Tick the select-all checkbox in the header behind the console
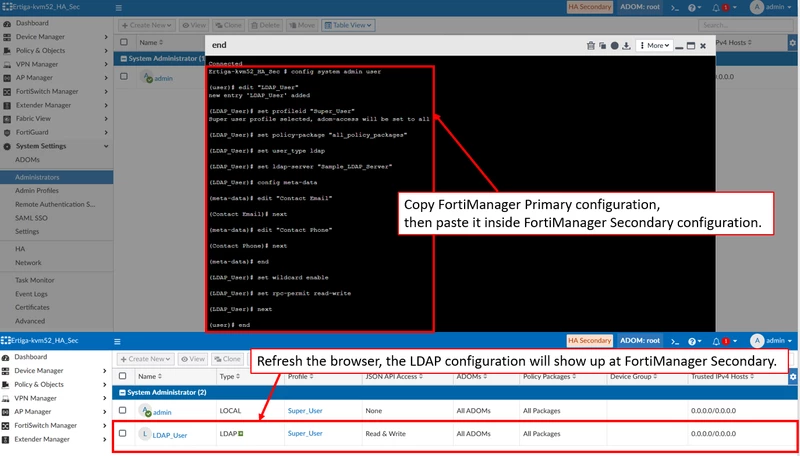 124,42
